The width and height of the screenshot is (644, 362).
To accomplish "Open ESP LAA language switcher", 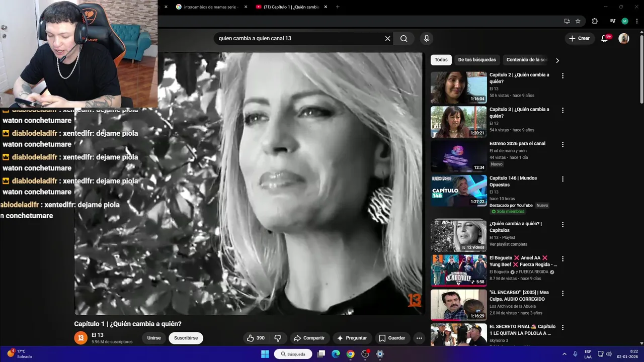I will pyautogui.click(x=588, y=354).
